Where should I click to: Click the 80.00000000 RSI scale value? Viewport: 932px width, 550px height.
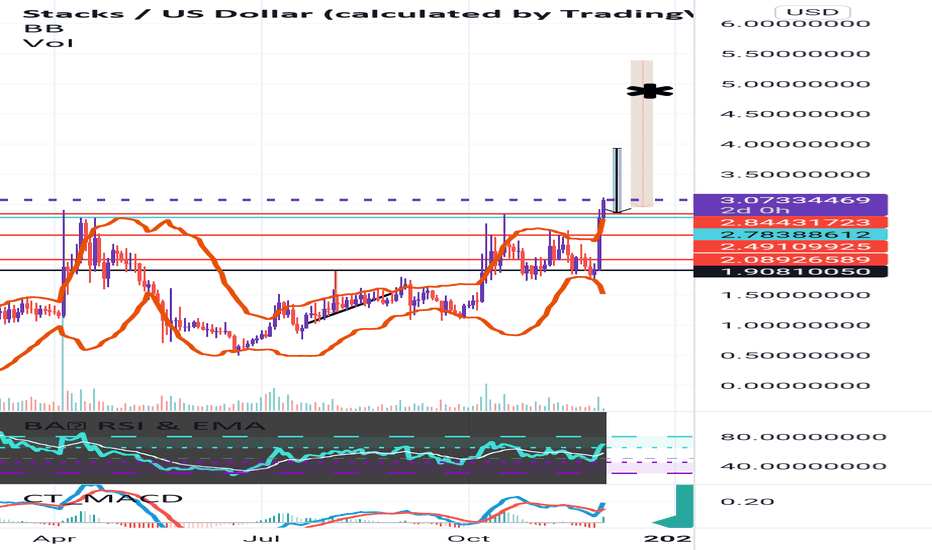coord(804,437)
